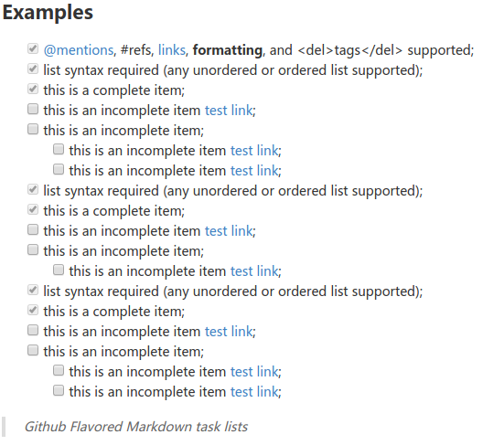This screenshot has height=445, width=504.
Task: Uncheck the last "this is a complete item" checkbox
Action: (33, 310)
